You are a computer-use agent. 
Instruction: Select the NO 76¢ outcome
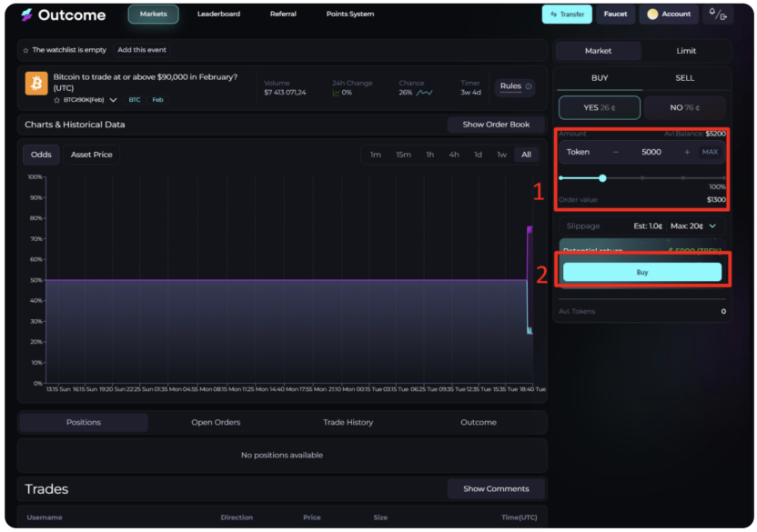pyautogui.click(x=684, y=107)
